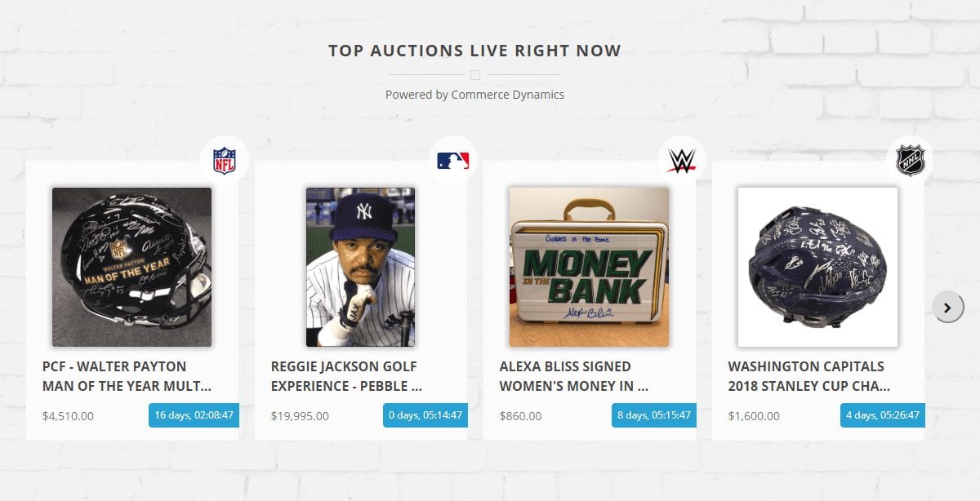The width and height of the screenshot is (980, 501).
Task: Click the 8 days, 05:15:47 countdown badge
Action: (x=654, y=415)
